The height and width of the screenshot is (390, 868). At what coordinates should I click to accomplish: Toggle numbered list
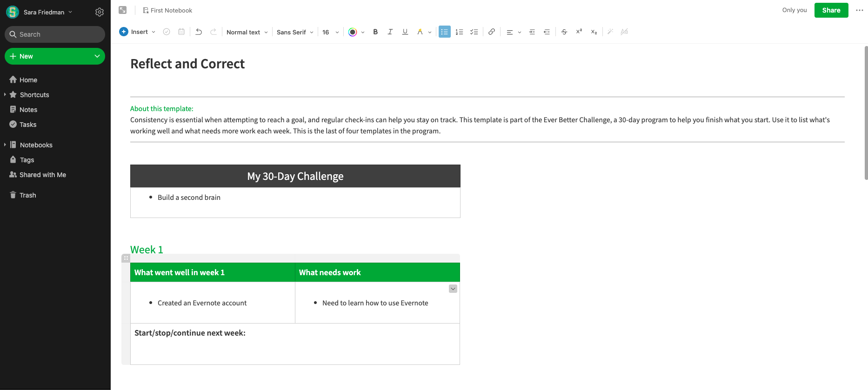pos(459,32)
